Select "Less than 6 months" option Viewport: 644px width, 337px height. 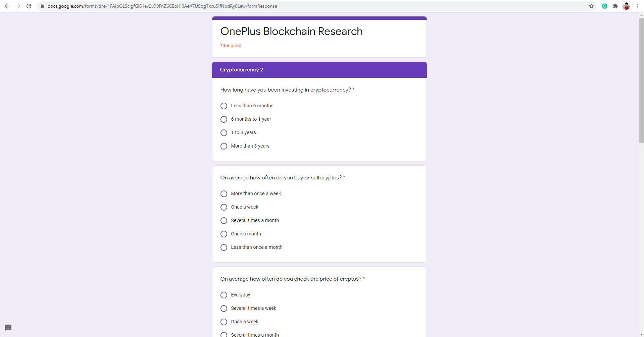[224, 106]
